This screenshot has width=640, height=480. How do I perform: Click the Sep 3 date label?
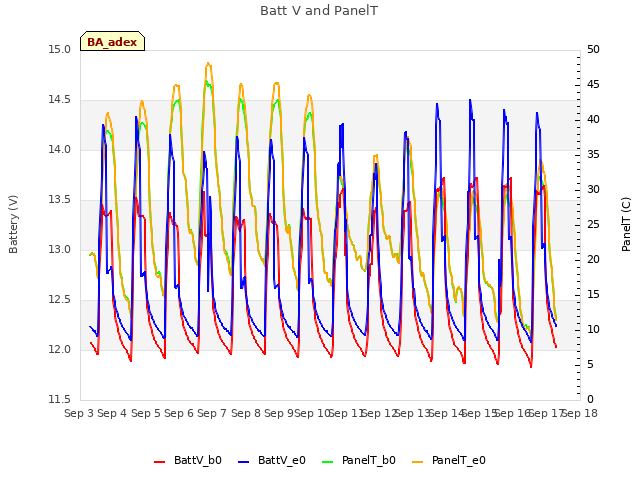pyautogui.click(x=79, y=413)
